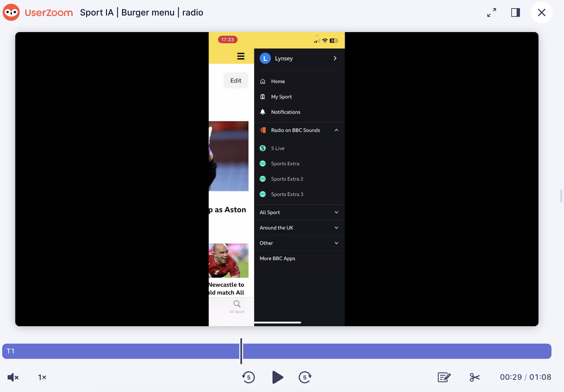The height and width of the screenshot is (392, 564).
Task: Click the 00:29 elapsed time
Action: pos(511,377)
